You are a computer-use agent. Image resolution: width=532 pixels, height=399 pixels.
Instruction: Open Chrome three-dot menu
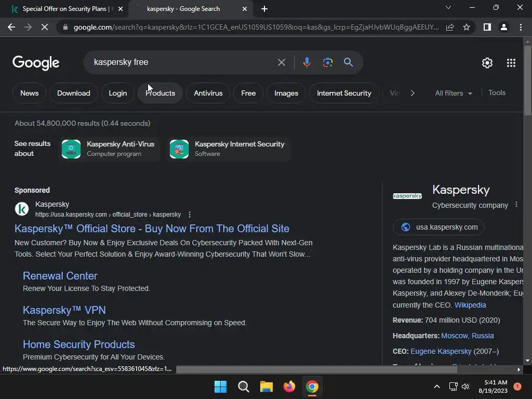[x=521, y=27]
